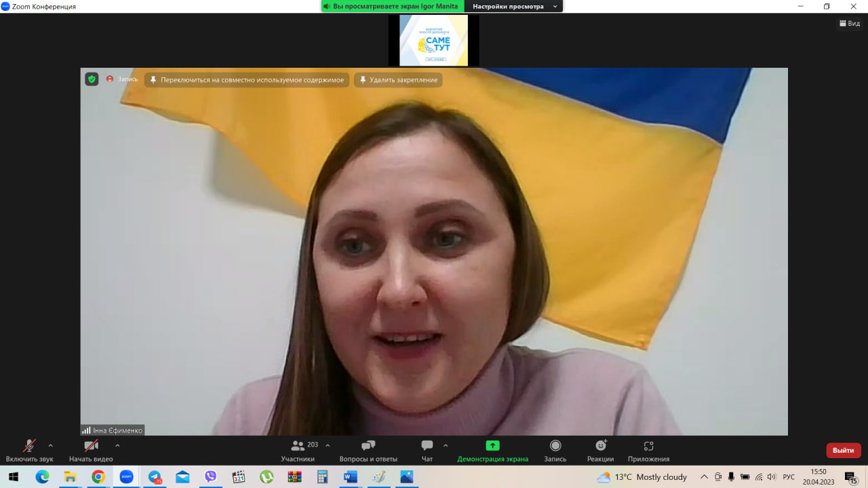868x488 pixels.
Task: Start camera with Начать видео
Action: (x=91, y=451)
